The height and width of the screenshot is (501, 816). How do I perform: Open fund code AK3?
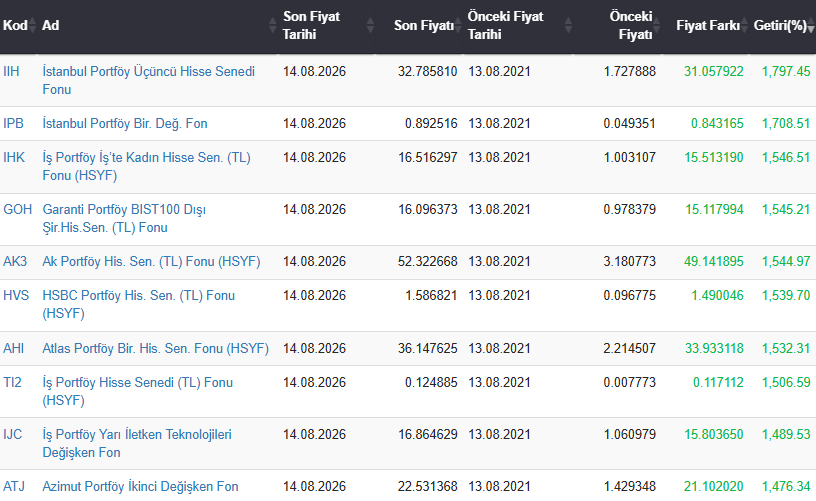click(15, 261)
